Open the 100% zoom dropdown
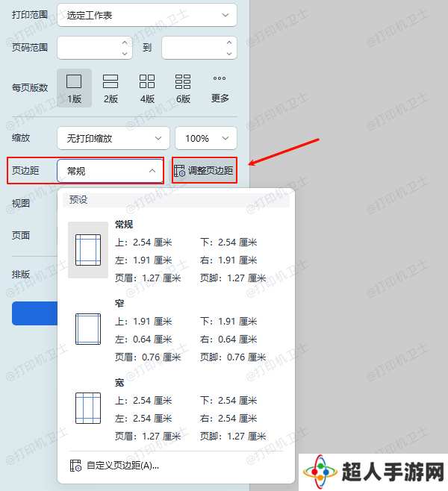This screenshot has width=448, height=491. (x=206, y=138)
